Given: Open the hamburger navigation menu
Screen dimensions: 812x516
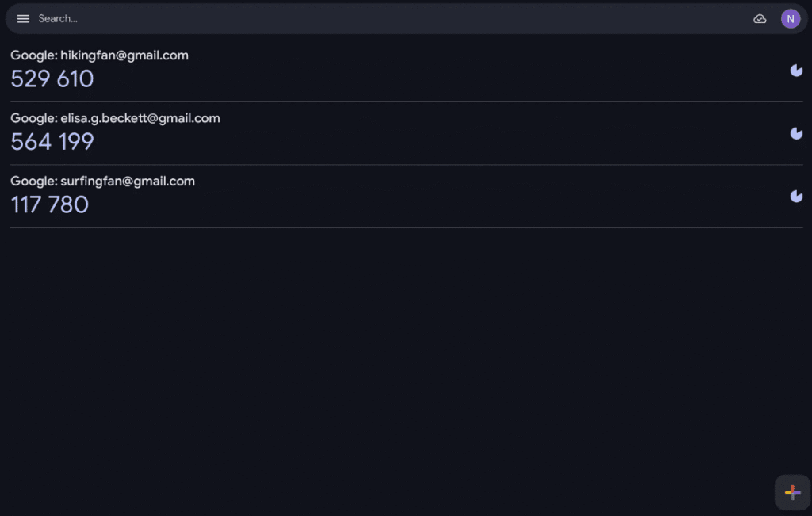Looking at the screenshot, I should point(23,19).
